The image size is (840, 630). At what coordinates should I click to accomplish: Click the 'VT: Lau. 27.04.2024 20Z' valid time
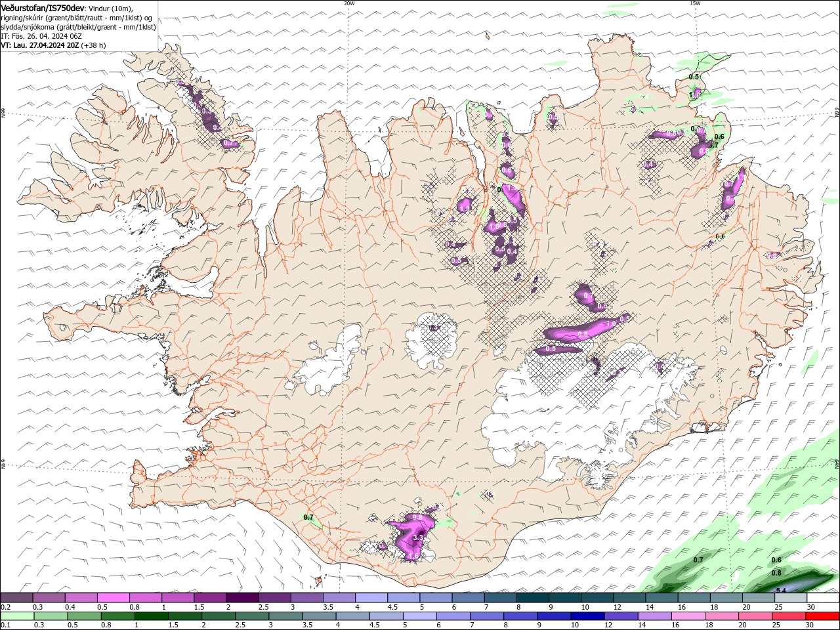(41, 45)
